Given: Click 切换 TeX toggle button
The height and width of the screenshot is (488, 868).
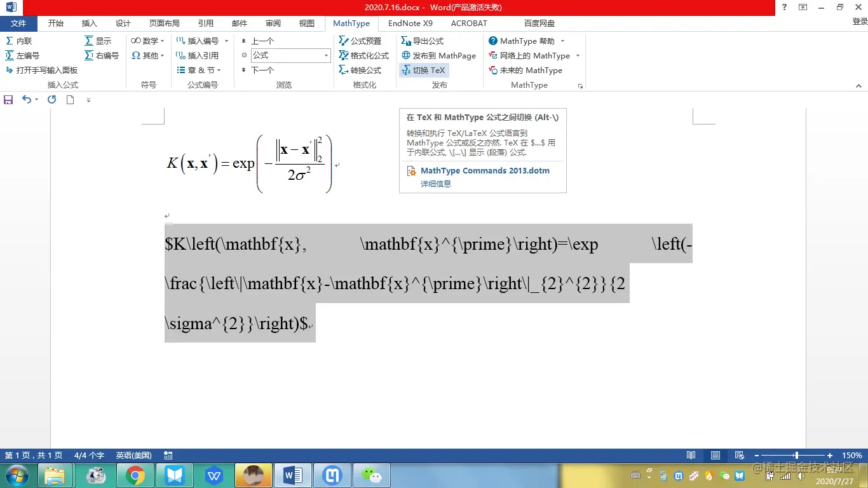Looking at the screenshot, I should coord(424,70).
